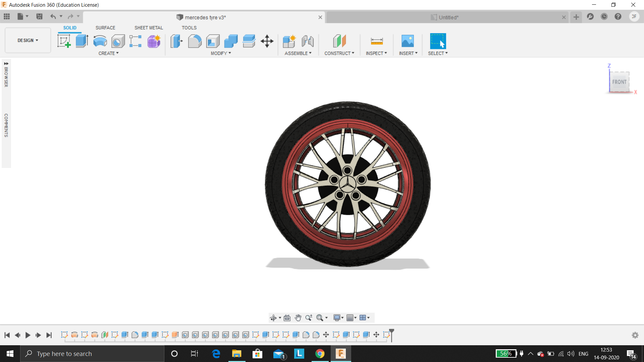This screenshot has width=644, height=362.
Task: Expand the Assemble menu
Action: click(298, 53)
